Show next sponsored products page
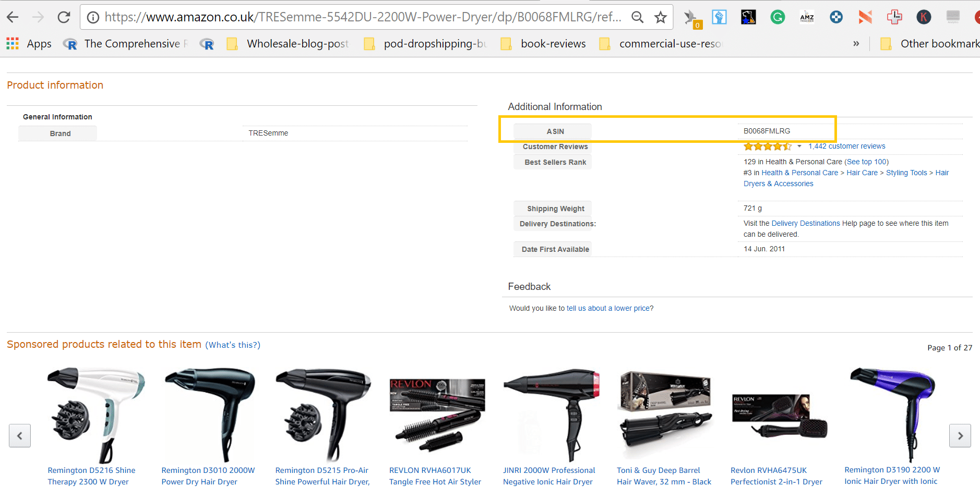This screenshot has height=487, width=980. [960, 436]
